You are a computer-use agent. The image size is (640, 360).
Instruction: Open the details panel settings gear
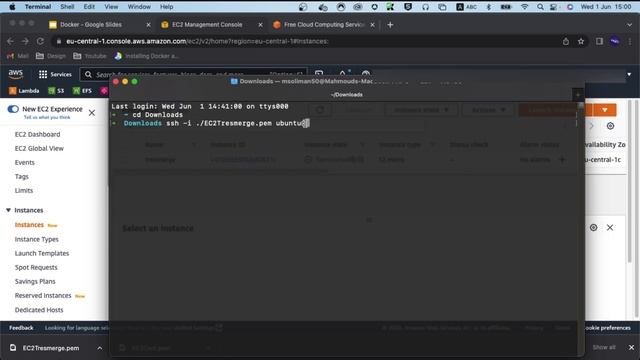tap(593, 228)
